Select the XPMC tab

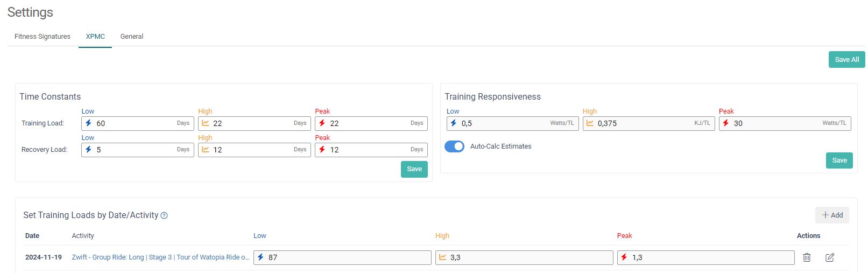(x=95, y=37)
